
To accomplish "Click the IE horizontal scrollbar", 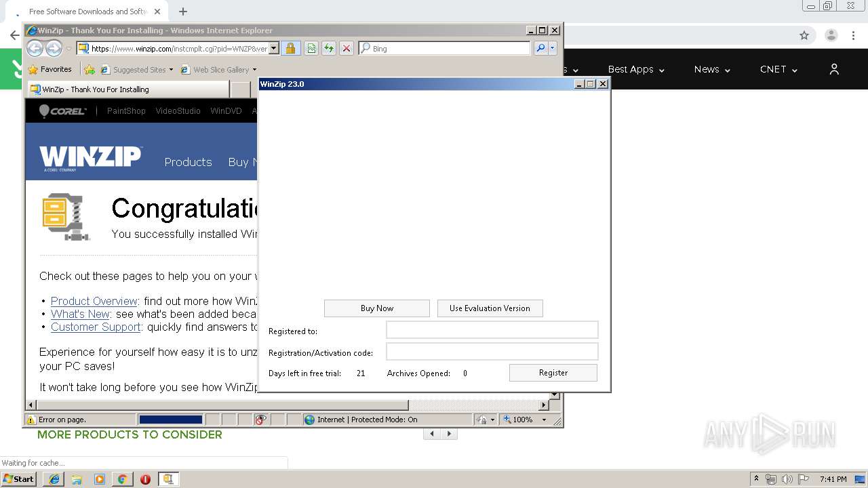I will click(x=222, y=405).
